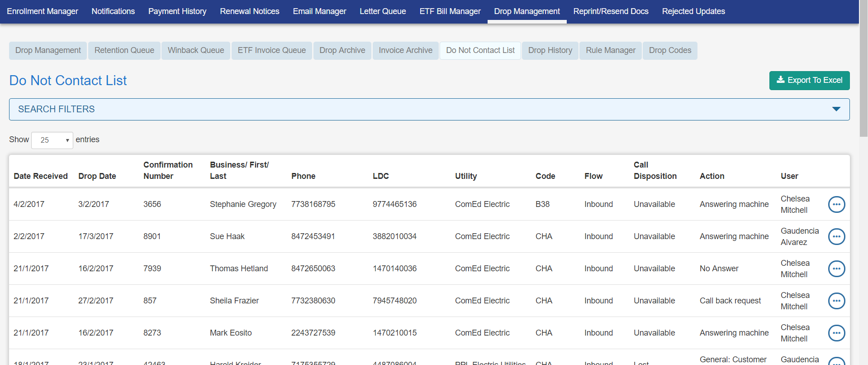Open row actions for Stephanie Gregory

(836, 204)
